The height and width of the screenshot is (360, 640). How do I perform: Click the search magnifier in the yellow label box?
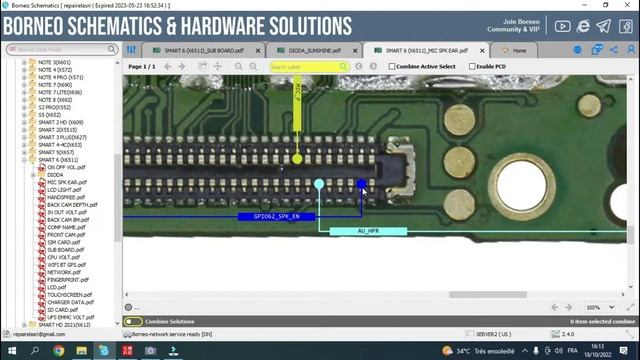[x=343, y=67]
